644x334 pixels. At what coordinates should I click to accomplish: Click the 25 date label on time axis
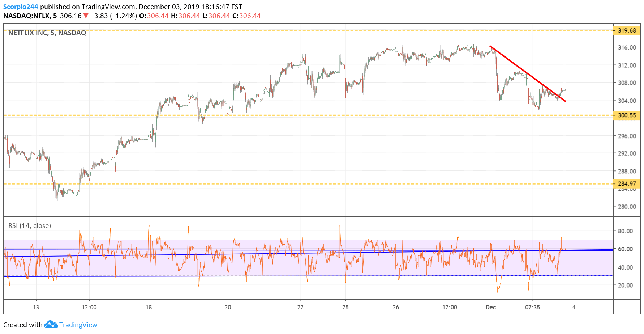345,307
